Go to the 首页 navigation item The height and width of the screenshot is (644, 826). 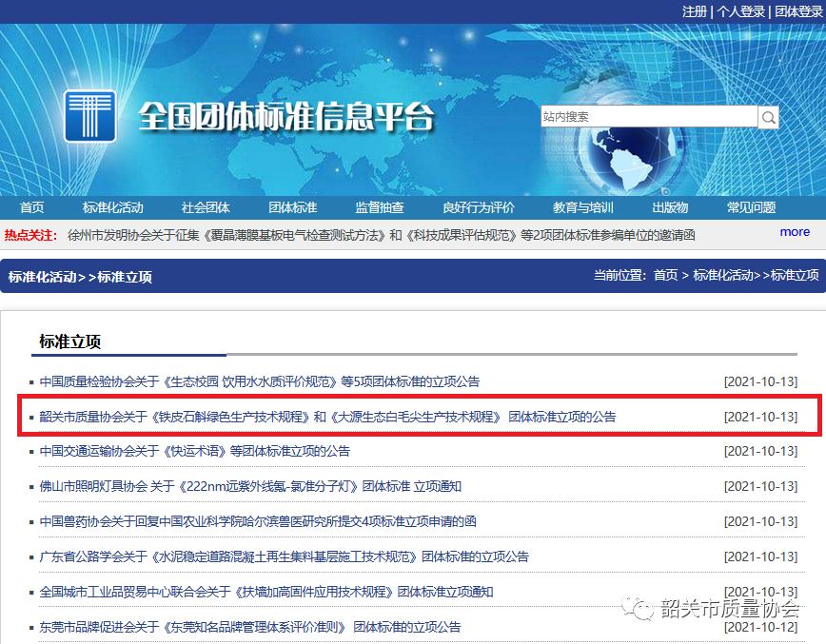(x=32, y=207)
